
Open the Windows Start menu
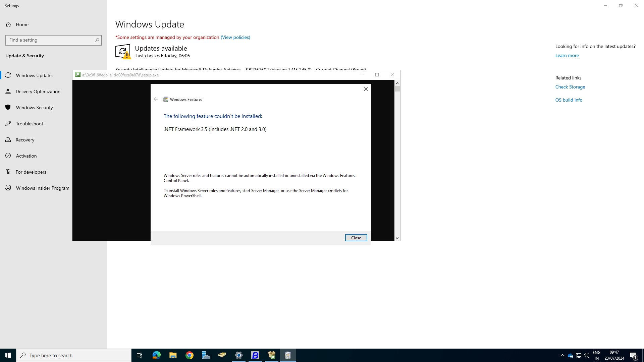(x=8, y=355)
